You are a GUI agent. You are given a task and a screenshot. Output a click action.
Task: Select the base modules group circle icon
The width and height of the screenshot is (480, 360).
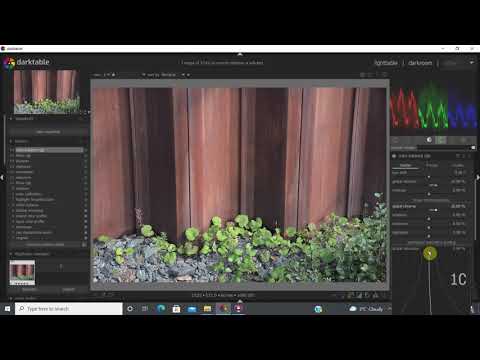click(429, 140)
